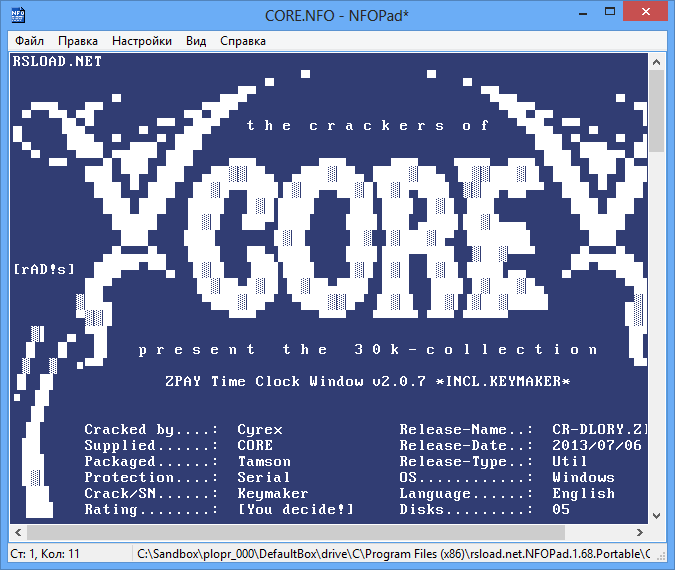Open the Файл menu
The height and width of the screenshot is (570, 675).
(x=29, y=41)
